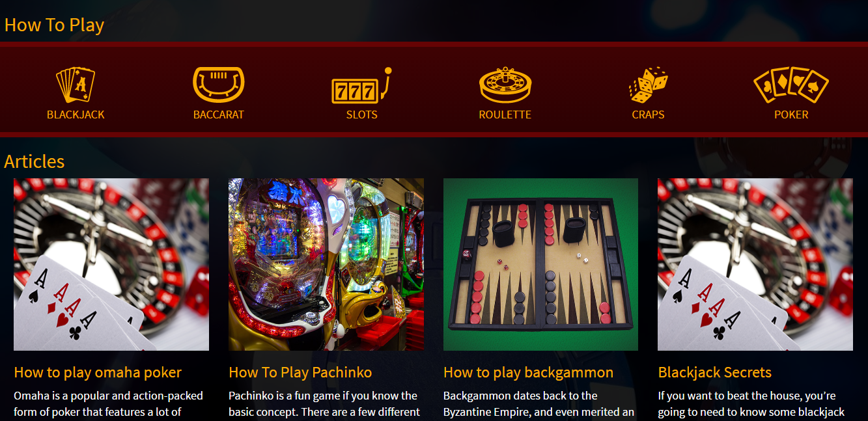This screenshot has width=868, height=421.
Task: Open the ROULETTE text label
Action: coord(505,115)
